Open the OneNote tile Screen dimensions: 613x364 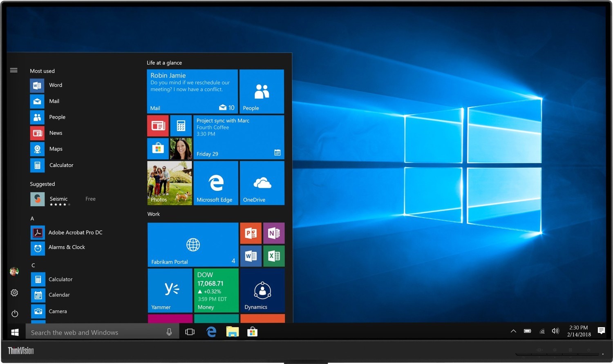coord(274,233)
